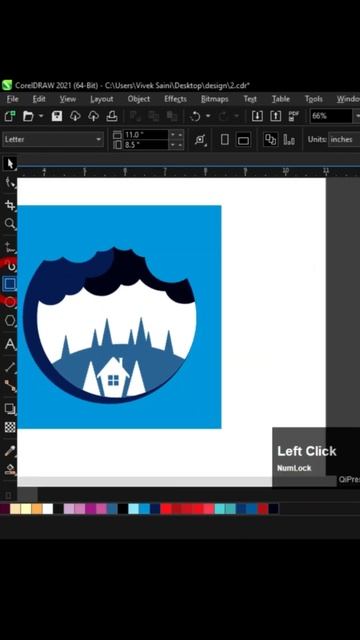Click the page width field 11.0
The image size is (360, 640).
(146, 135)
